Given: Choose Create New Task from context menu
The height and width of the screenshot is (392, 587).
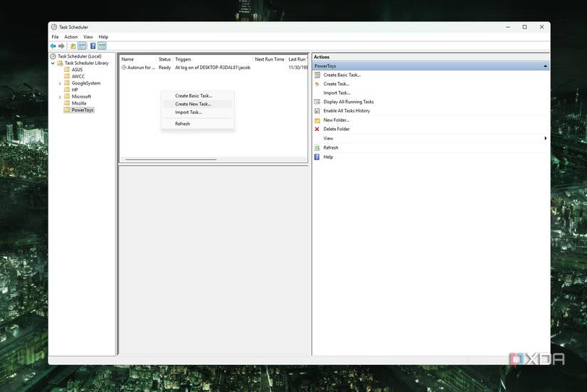Looking at the screenshot, I should pos(193,104).
